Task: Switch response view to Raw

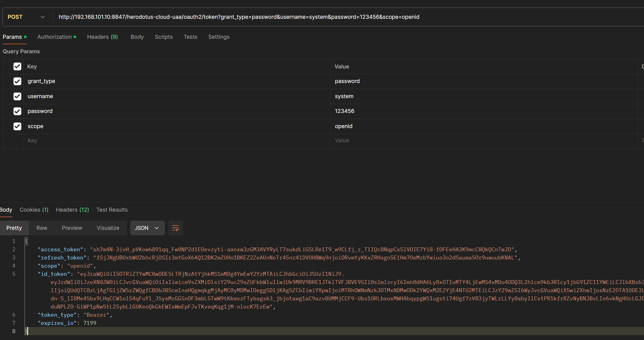Action: pyautogui.click(x=42, y=228)
